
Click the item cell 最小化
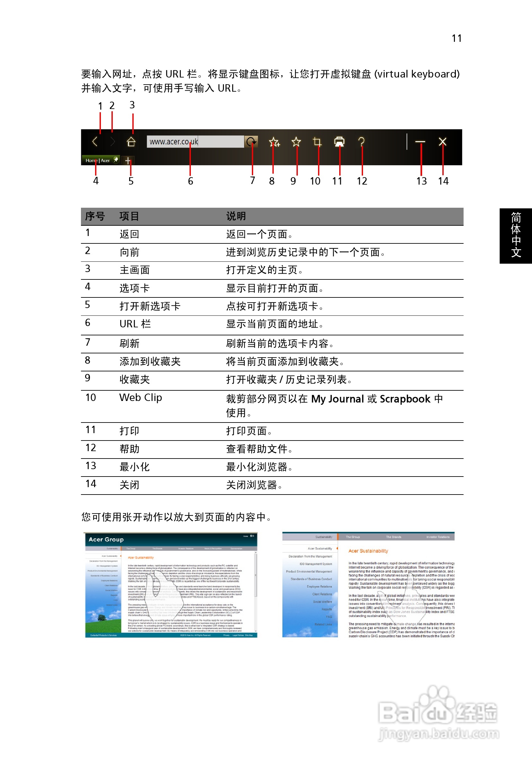135,467
